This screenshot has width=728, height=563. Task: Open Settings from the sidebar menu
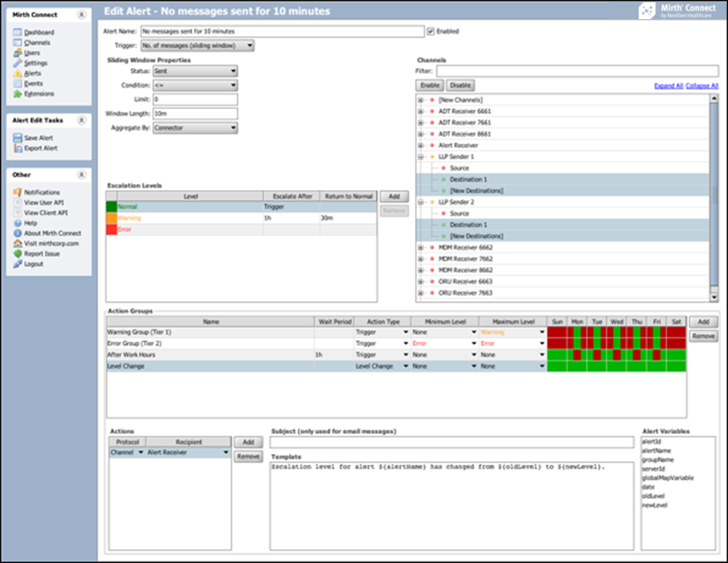(x=35, y=63)
